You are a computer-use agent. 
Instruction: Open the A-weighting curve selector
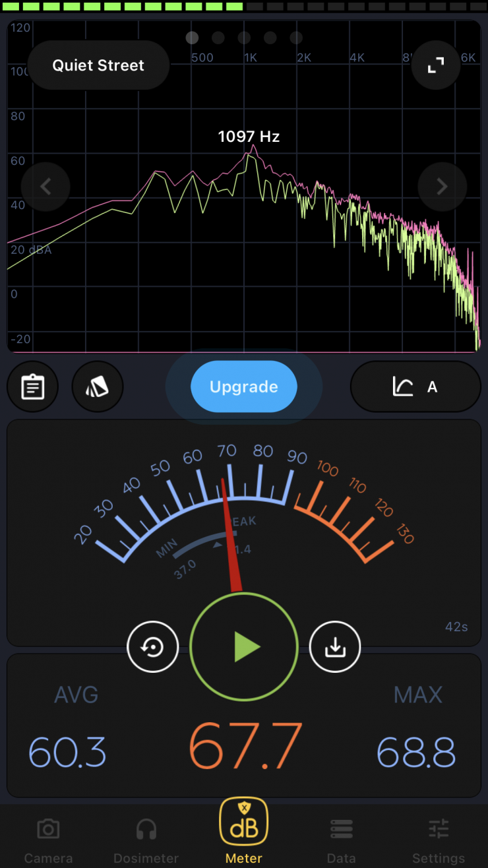[415, 387]
